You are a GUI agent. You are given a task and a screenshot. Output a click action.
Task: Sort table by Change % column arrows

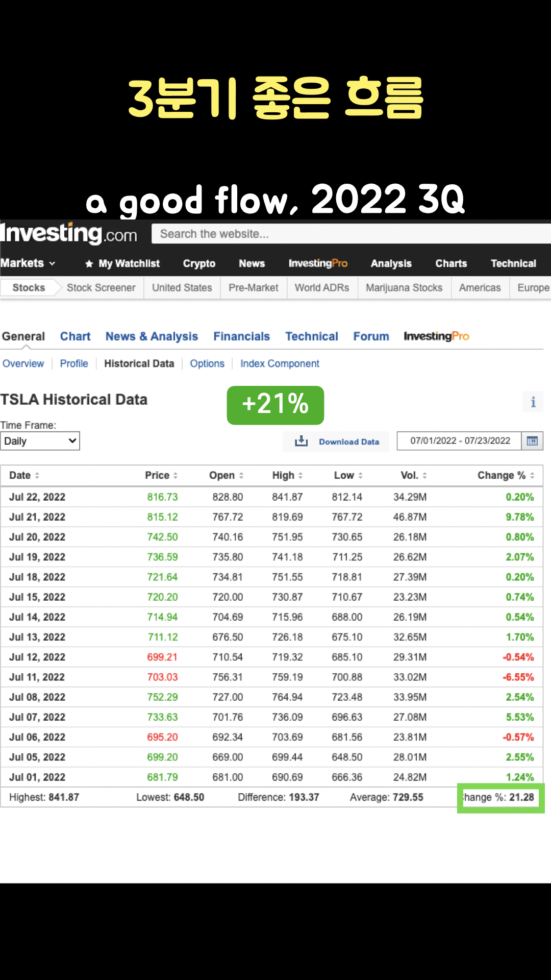tap(532, 476)
